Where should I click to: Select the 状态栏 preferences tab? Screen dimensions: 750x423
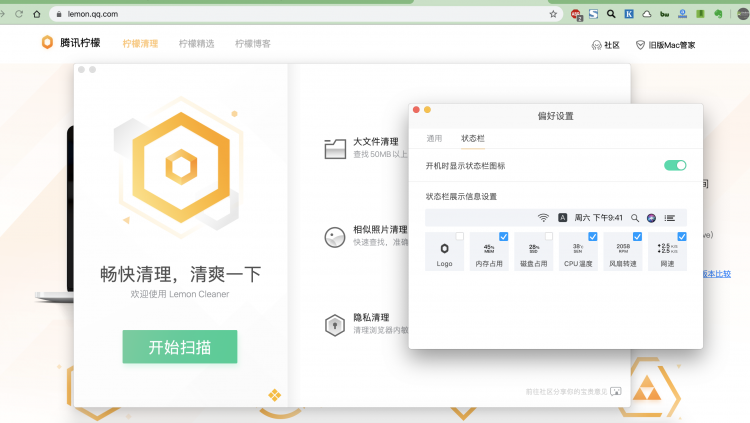tap(473, 138)
